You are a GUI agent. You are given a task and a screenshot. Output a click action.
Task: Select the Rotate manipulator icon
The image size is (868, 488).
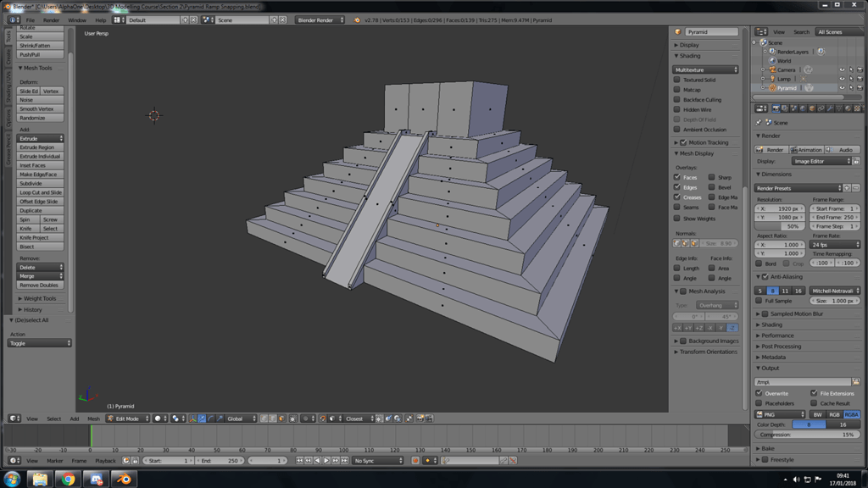[211, 418]
